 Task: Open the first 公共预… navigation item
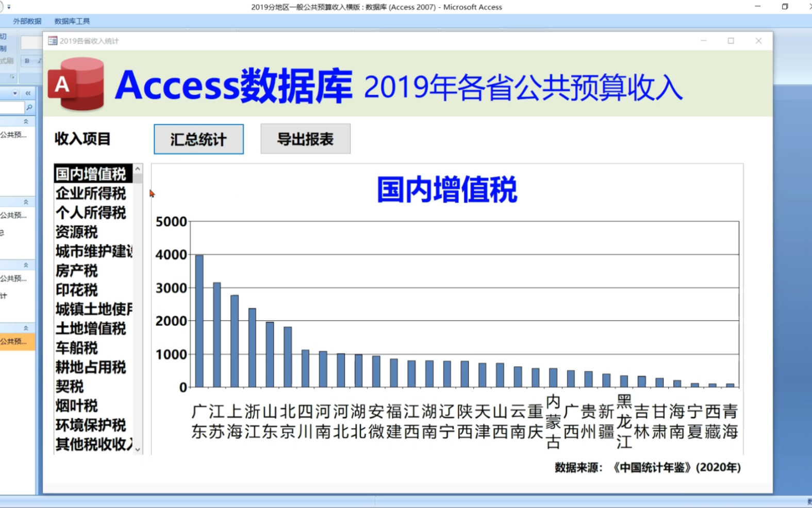(13, 135)
